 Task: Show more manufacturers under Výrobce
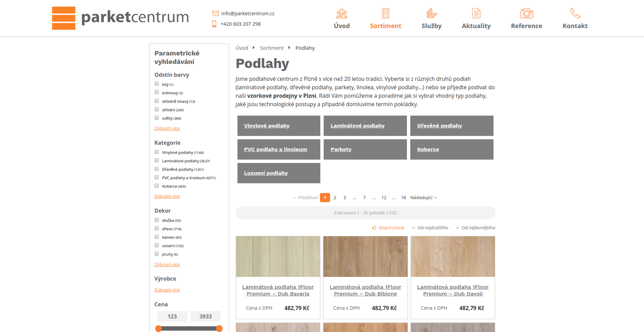click(167, 290)
